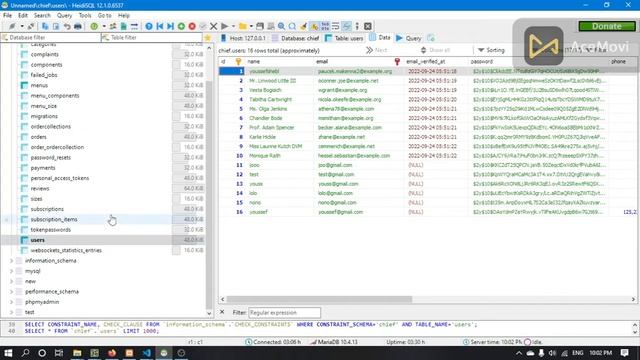Viewport: 640px width, 360px height.
Task: Expand information_schema database node
Action: click(x=11, y=260)
